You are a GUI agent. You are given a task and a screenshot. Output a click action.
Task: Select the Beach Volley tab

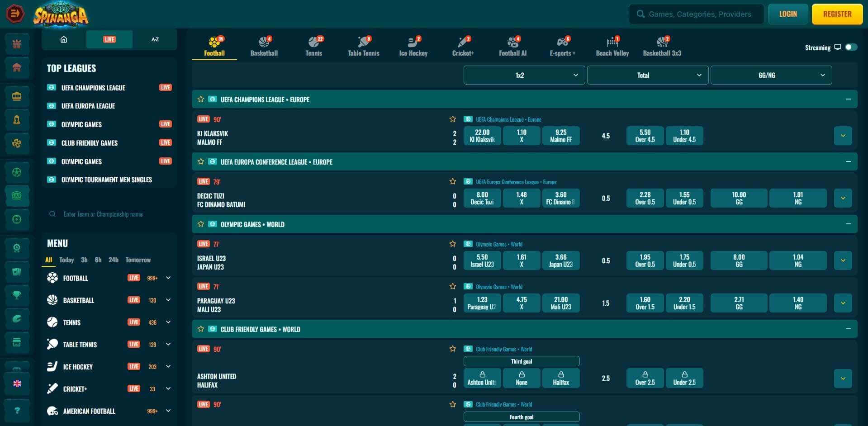click(x=612, y=47)
